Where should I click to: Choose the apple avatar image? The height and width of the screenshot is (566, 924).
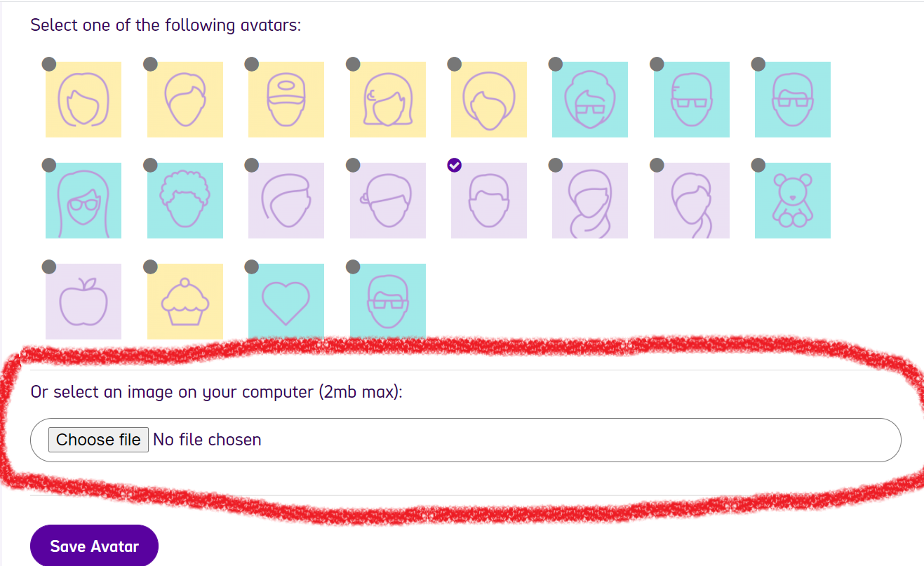(83, 302)
